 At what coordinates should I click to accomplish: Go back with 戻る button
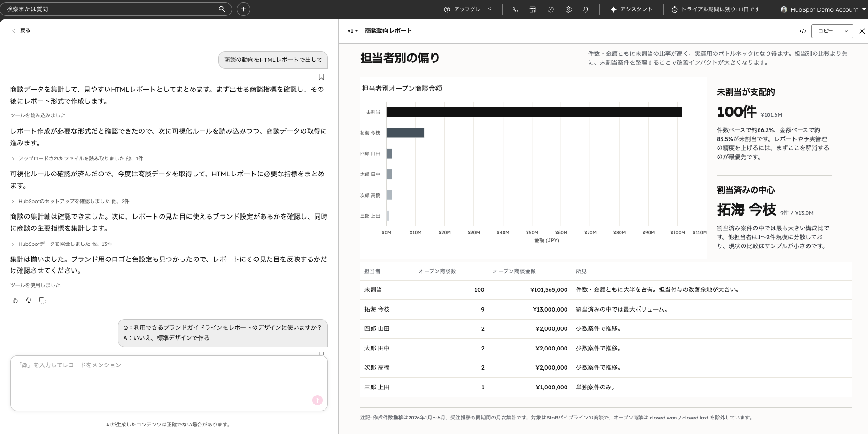click(x=21, y=30)
